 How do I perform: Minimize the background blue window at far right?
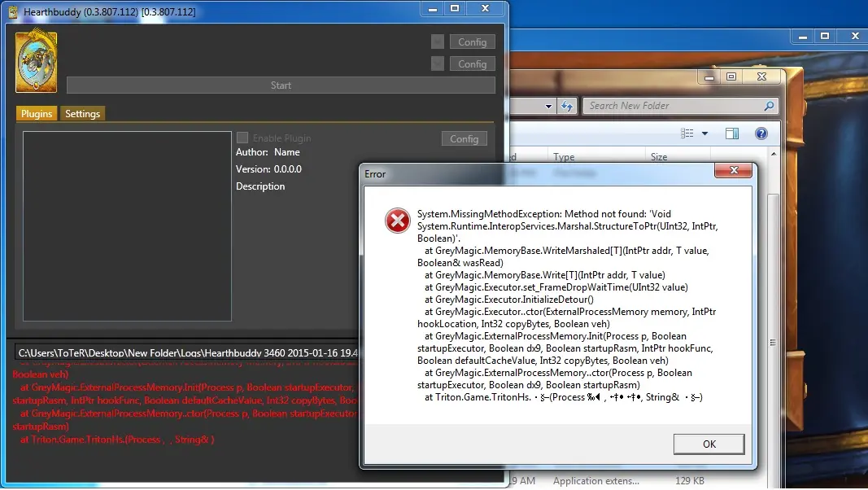click(803, 37)
